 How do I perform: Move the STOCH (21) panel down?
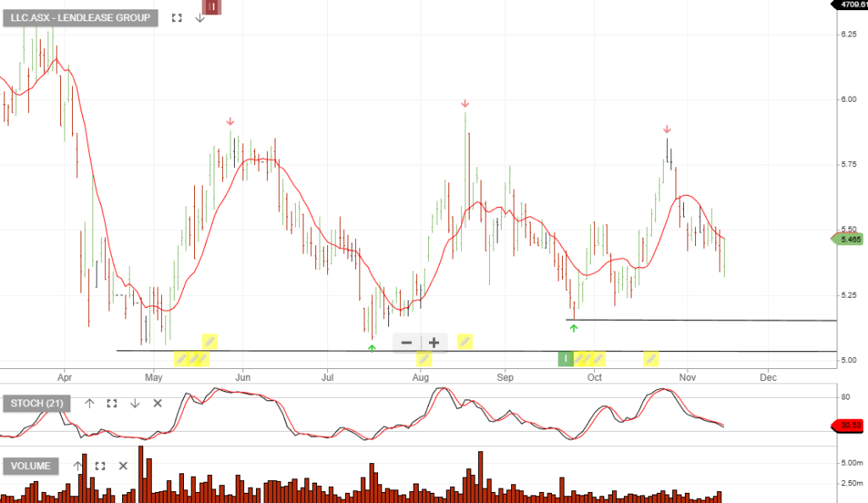point(134,403)
